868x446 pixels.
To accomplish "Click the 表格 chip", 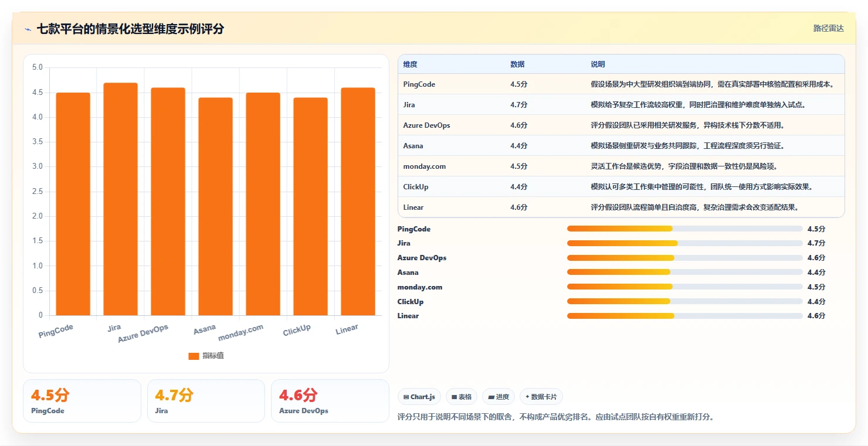I will (462, 397).
